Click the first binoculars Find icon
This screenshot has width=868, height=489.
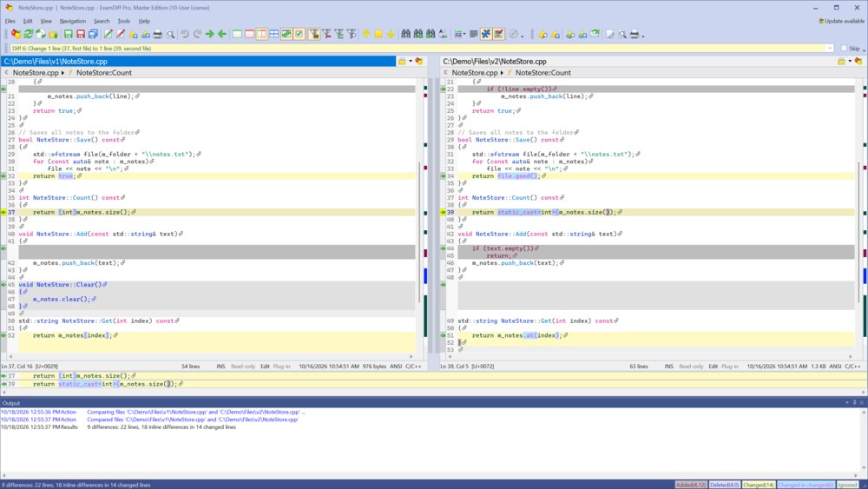click(x=405, y=35)
